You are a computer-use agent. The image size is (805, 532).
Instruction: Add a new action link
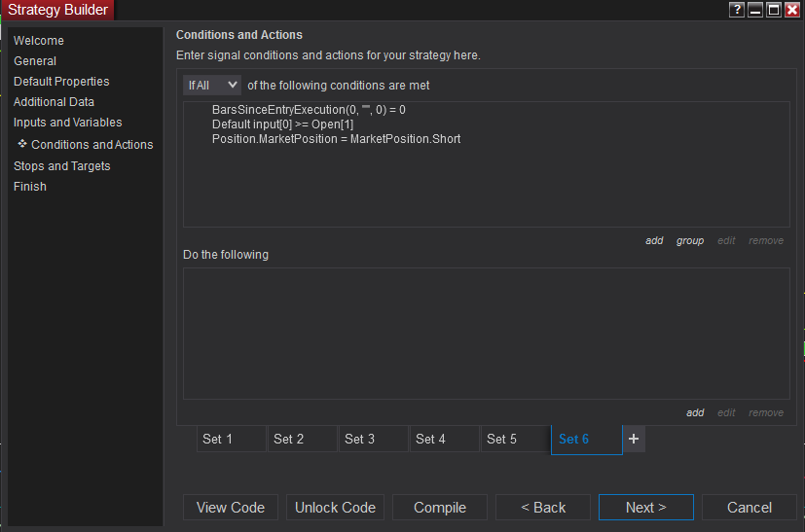click(695, 412)
